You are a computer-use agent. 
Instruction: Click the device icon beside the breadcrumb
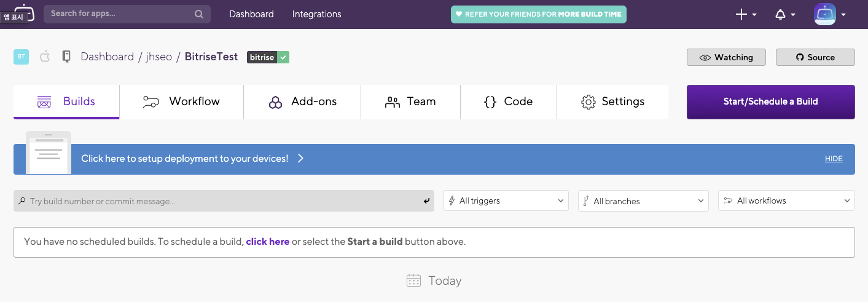tap(66, 57)
